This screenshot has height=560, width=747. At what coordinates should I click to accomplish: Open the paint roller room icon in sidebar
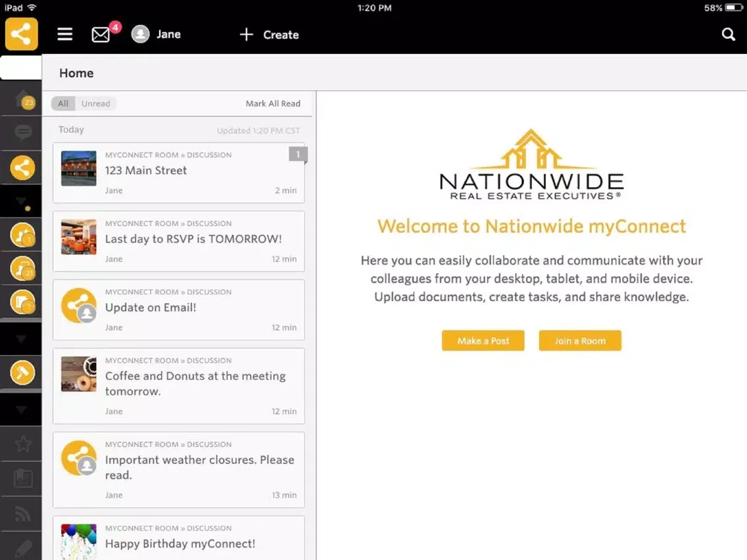click(x=22, y=373)
